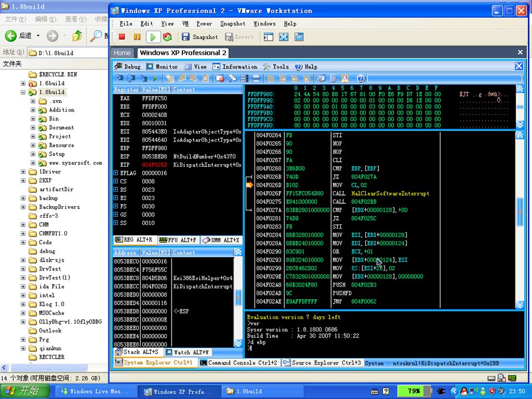Click the Snapshot button in VMware toolbar
532x399 pixels.
(200, 37)
